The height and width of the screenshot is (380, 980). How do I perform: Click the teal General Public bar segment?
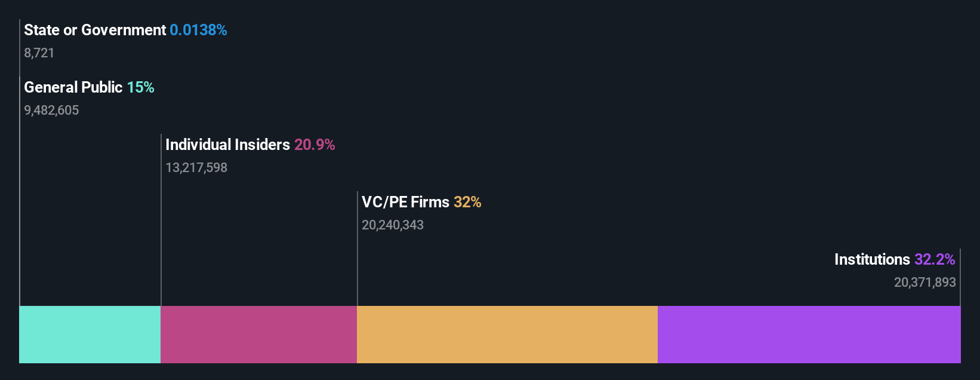tap(90, 335)
